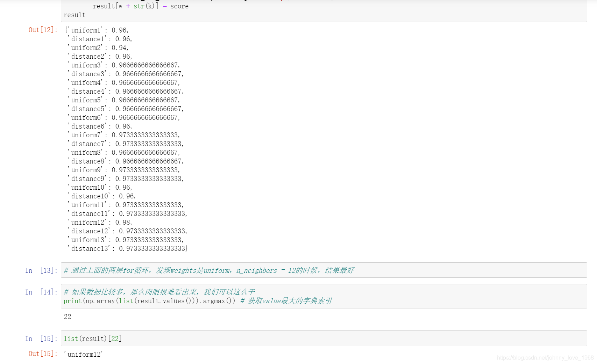
Task: Click the 'uniform1': 0.96 line
Action: pyautogui.click(x=97, y=30)
